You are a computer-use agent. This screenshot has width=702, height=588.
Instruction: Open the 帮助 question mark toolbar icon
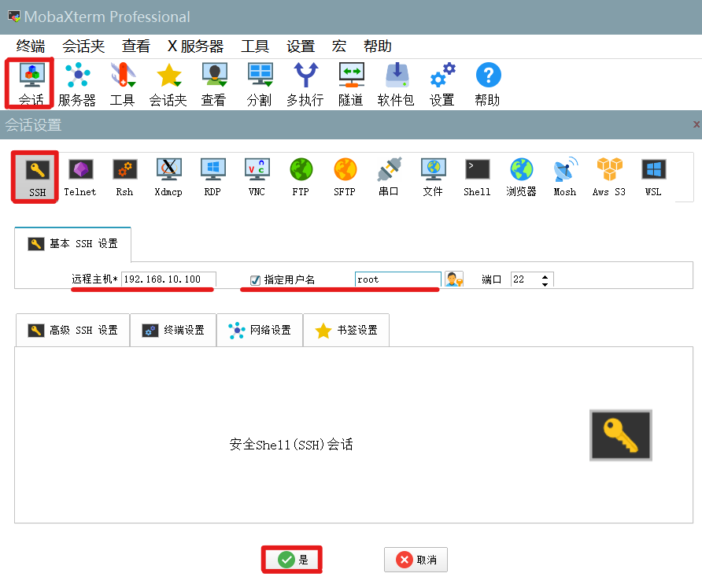click(x=488, y=84)
